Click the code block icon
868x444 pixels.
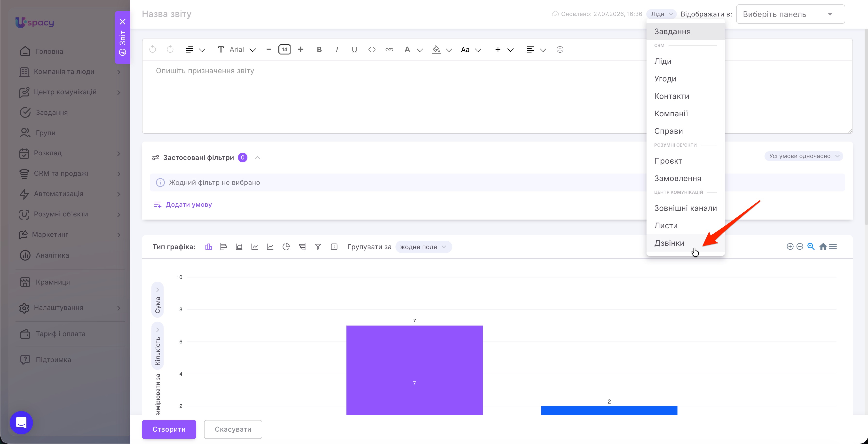point(372,49)
